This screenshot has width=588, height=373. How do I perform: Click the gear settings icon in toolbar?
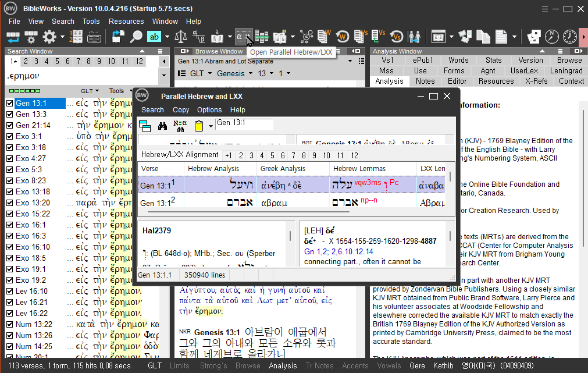coord(49,37)
